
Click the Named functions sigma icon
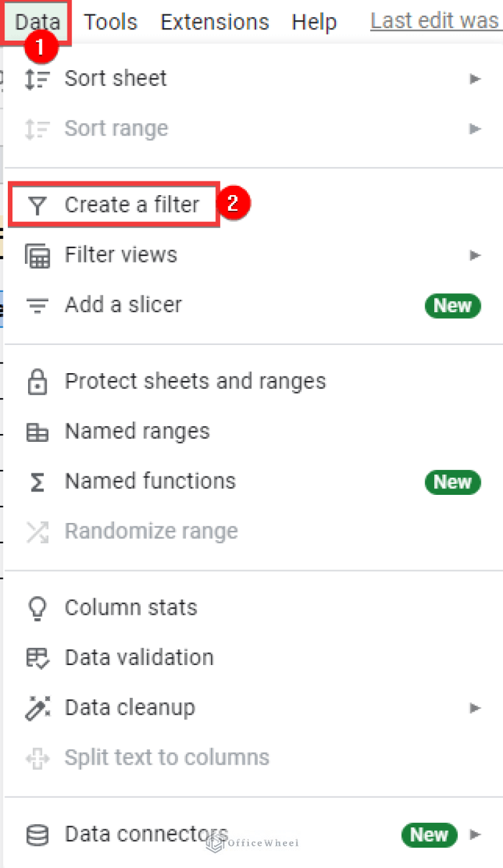pos(38,480)
